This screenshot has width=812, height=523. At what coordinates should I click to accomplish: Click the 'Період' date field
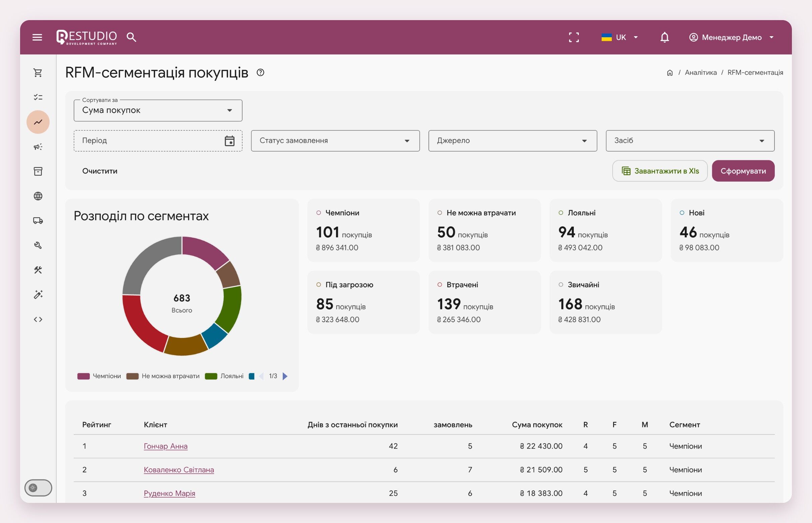point(158,140)
